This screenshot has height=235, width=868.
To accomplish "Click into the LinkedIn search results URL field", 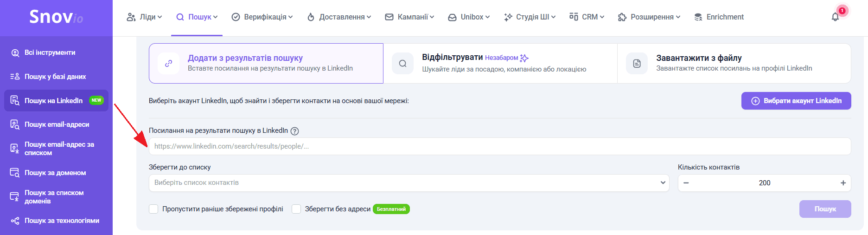I will [500, 146].
